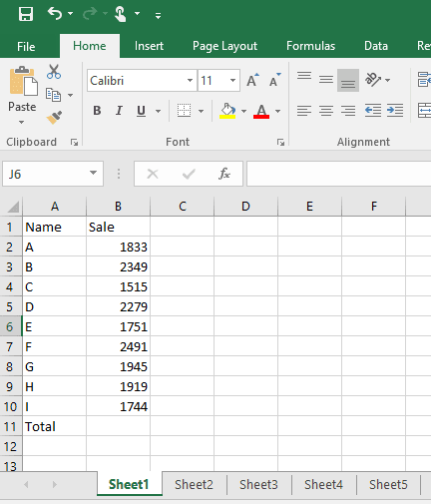The image size is (431, 504).
Task: Click the Cancel X formula button
Action: (x=153, y=174)
